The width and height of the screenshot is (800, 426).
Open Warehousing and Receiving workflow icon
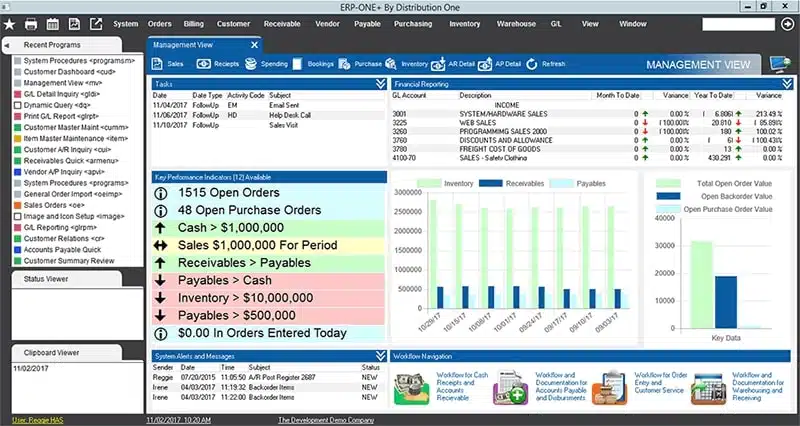(x=708, y=389)
